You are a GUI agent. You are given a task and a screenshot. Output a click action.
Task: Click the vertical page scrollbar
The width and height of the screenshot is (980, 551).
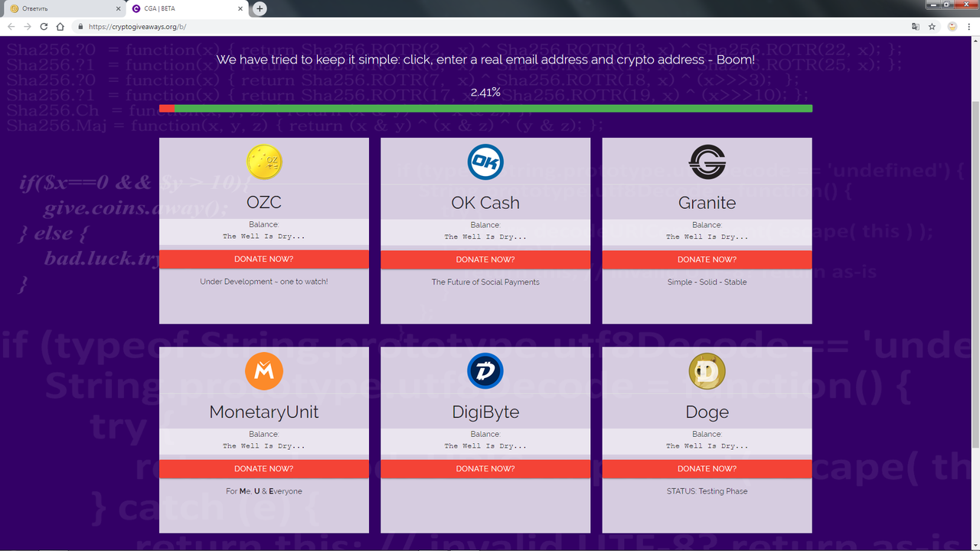(975, 275)
